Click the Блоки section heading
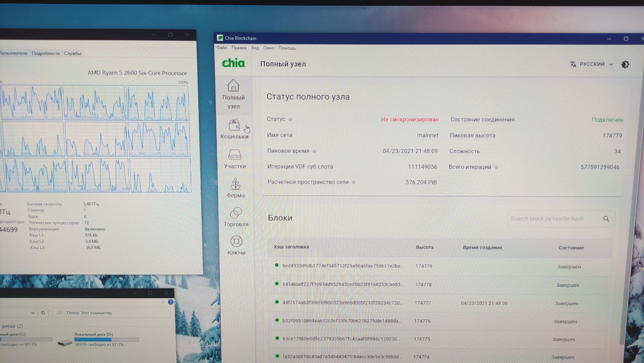This screenshot has height=363, width=644. coord(280,218)
